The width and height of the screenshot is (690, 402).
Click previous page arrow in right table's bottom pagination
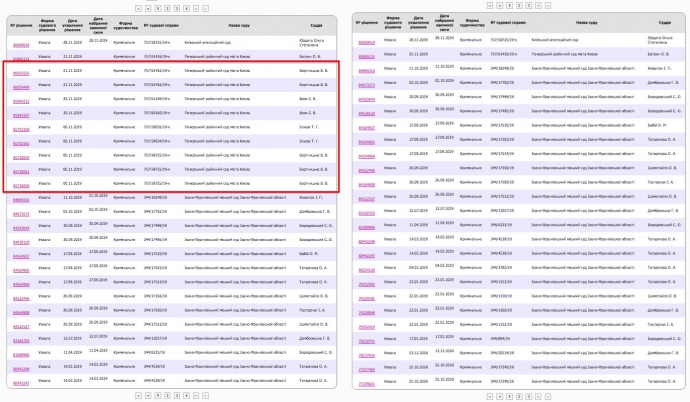coord(499,397)
